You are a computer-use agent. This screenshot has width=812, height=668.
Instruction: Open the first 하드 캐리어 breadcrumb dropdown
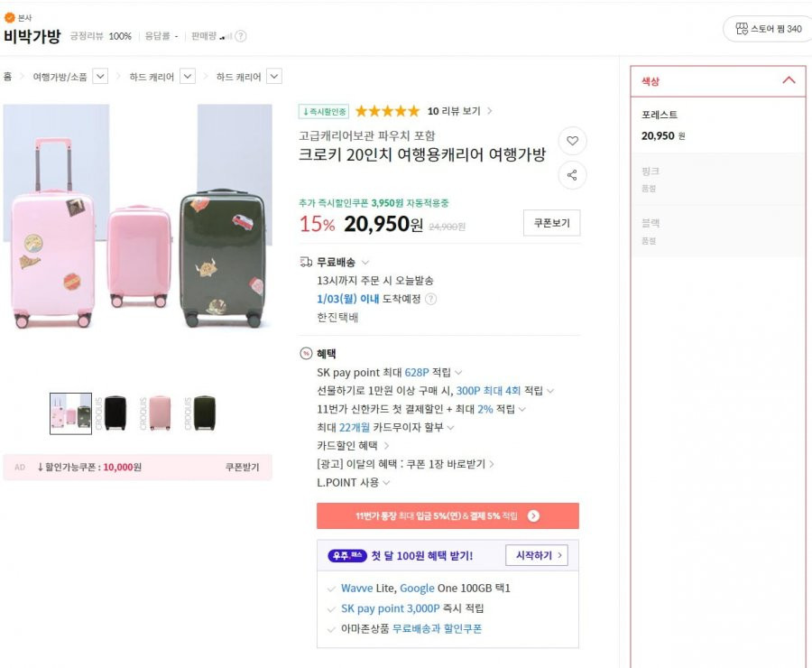188,77
